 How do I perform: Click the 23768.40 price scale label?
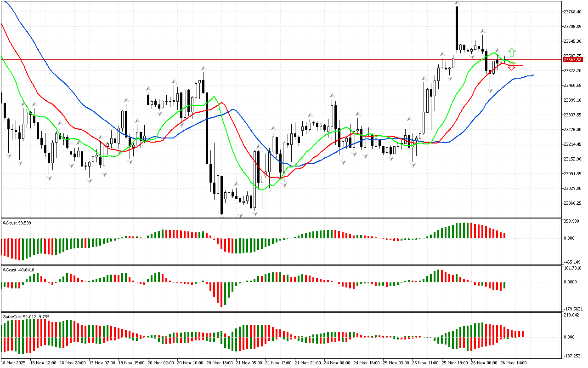click(572, 11)
